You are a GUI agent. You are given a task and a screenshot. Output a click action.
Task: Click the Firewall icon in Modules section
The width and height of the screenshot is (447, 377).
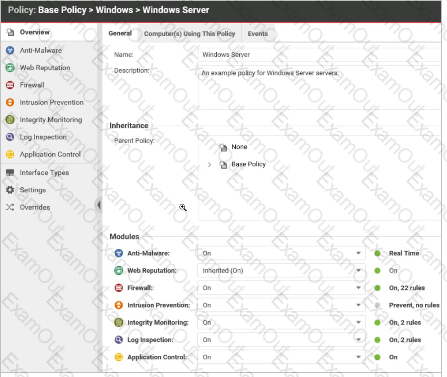coord(119,288)
